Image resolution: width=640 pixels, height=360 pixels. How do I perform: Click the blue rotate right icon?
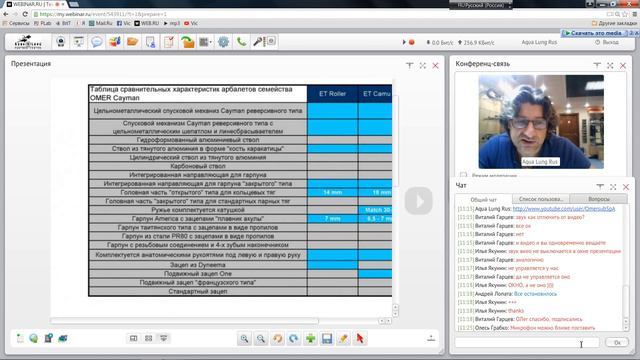click(293, 338)
